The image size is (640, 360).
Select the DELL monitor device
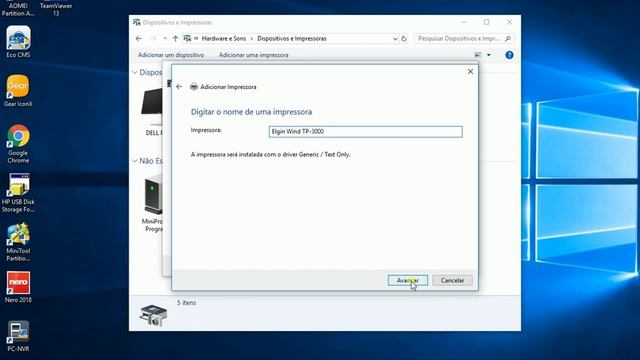152,112
